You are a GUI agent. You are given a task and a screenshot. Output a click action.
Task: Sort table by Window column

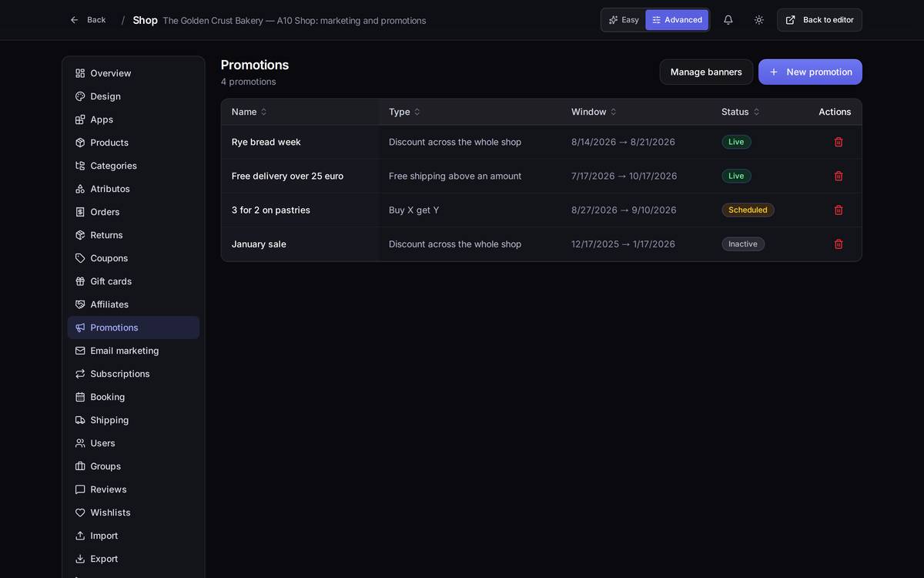coord(594,112)
